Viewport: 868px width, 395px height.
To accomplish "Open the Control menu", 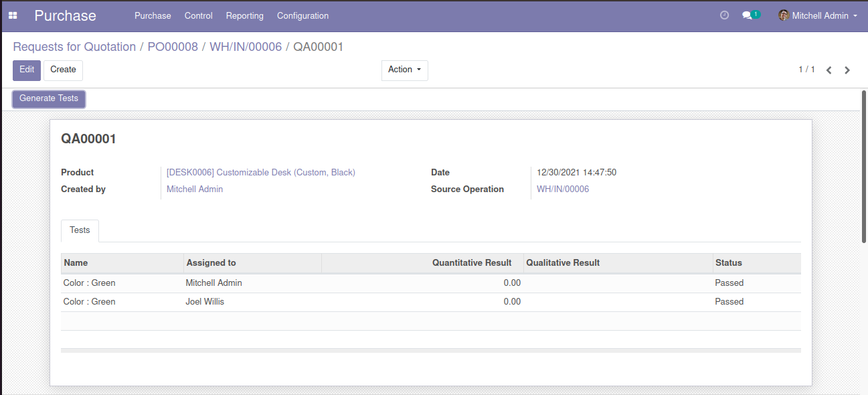I will click(199, 15).
